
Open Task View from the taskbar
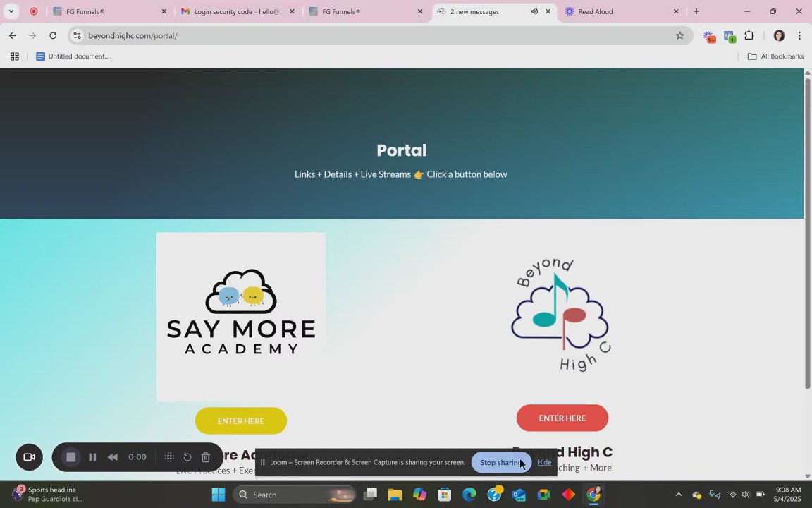click(370, 495)
